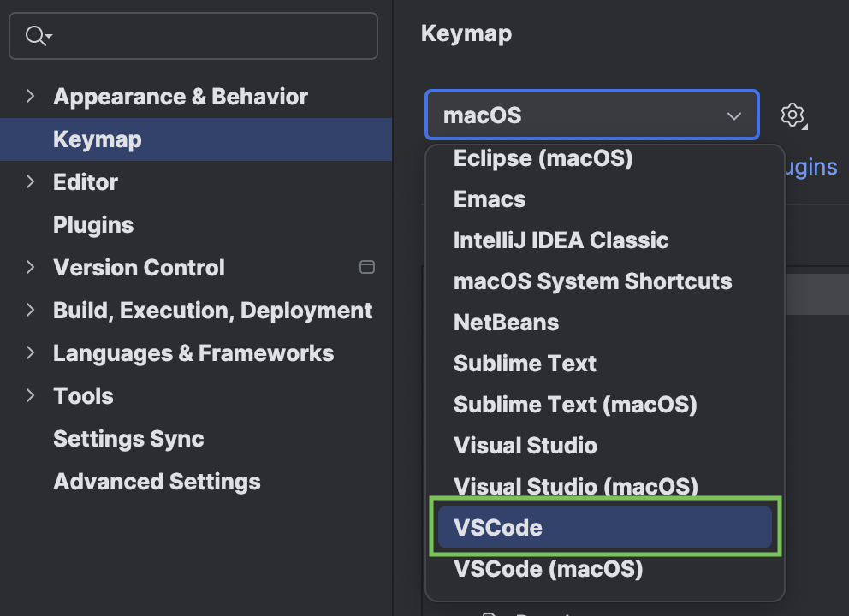849x616 pixels.
Task: Choose the NetBeans keymap
Action: [505, 322]
